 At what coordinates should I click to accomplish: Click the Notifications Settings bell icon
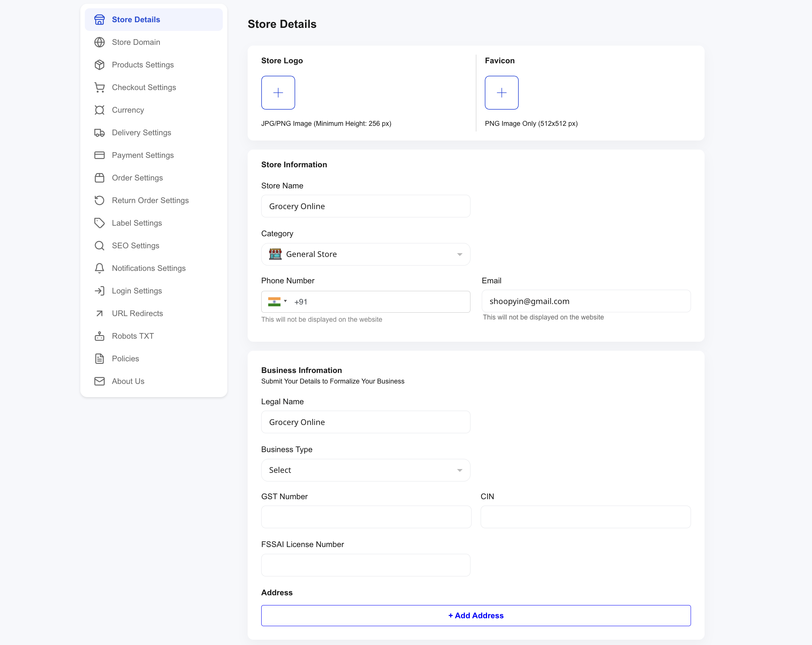tap(100, 268)
